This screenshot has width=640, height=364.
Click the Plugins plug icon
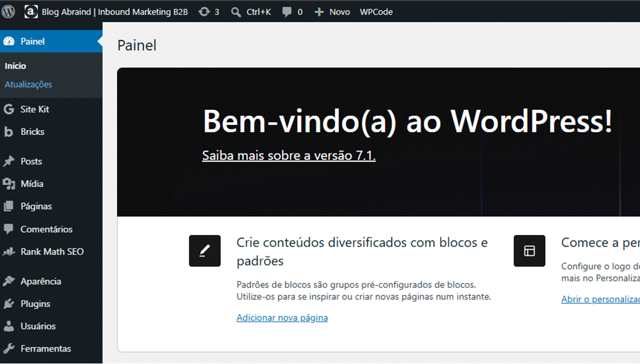9,304
